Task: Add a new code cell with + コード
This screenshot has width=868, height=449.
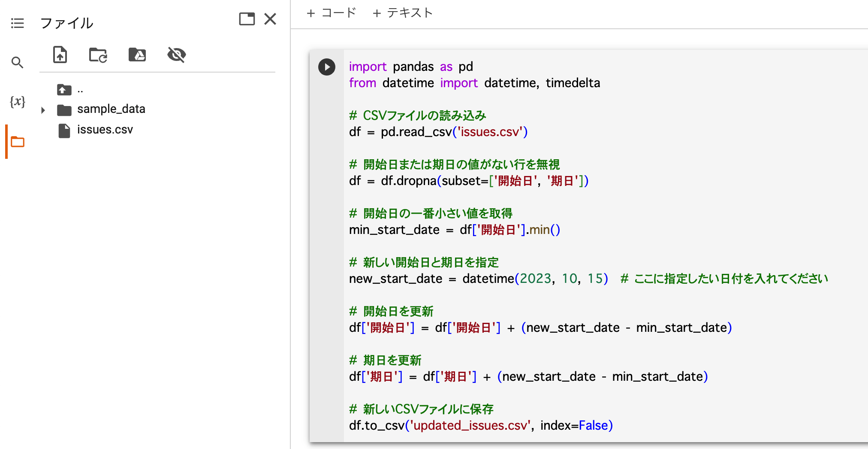Action: point(332,13)
